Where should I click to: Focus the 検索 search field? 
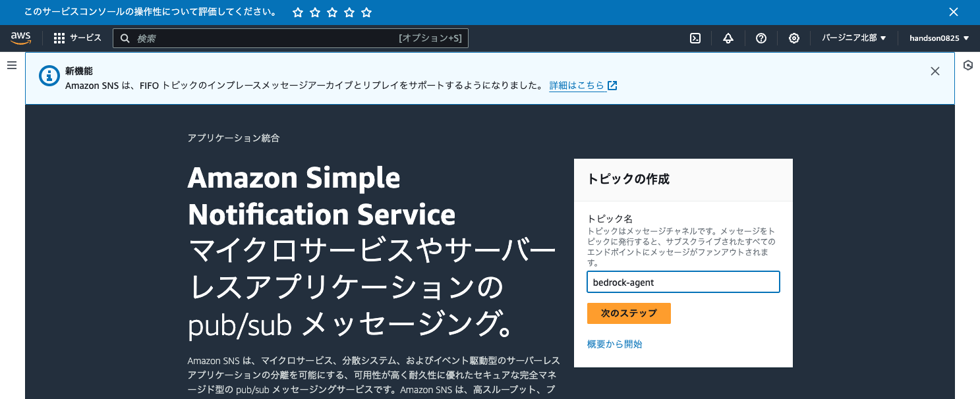[x=291, y=38]
